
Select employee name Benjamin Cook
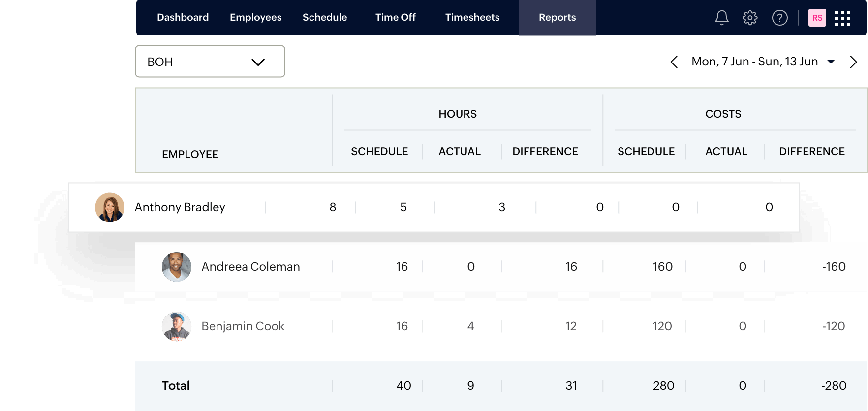pyautogui.click(x=243, y=326)
